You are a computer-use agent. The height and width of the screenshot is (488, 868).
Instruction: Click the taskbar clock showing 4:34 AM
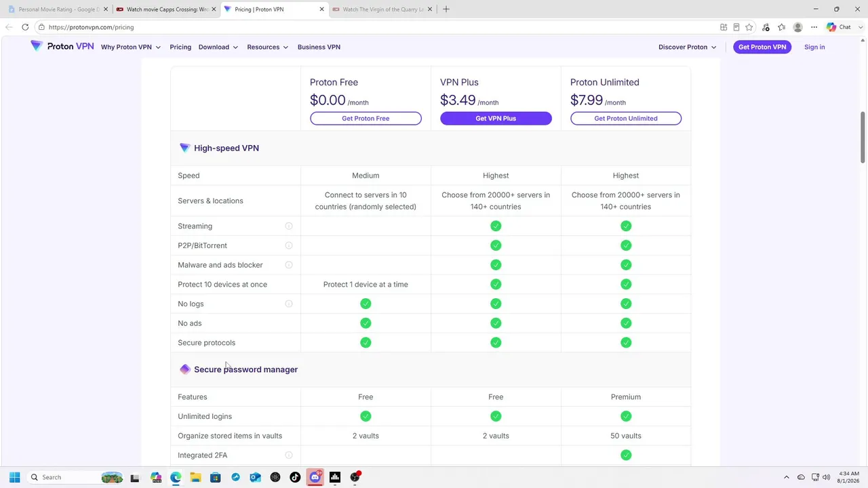click(848, 477)
